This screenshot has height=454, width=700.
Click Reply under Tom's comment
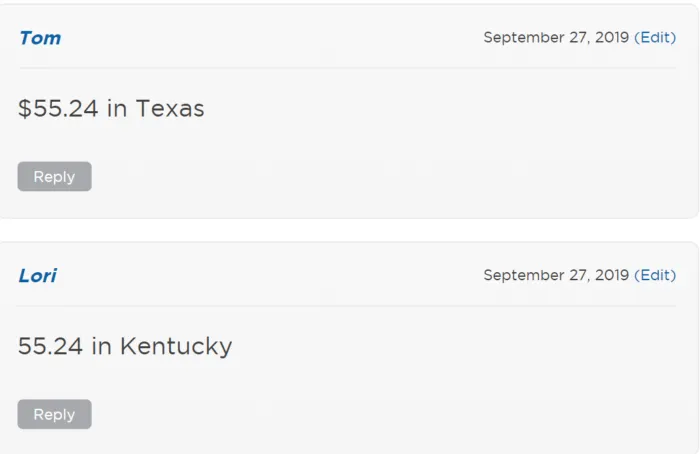pos(54,177)
